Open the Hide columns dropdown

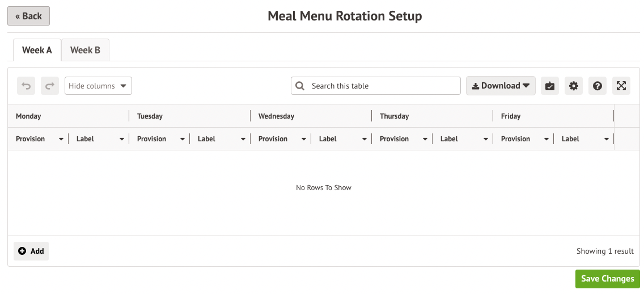[x=98, y=86]
